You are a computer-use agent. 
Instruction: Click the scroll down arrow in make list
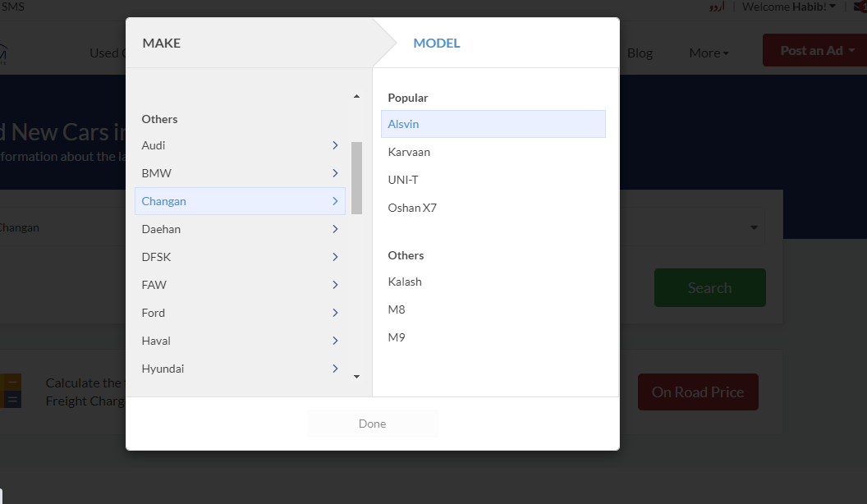[x=356, y=376]
